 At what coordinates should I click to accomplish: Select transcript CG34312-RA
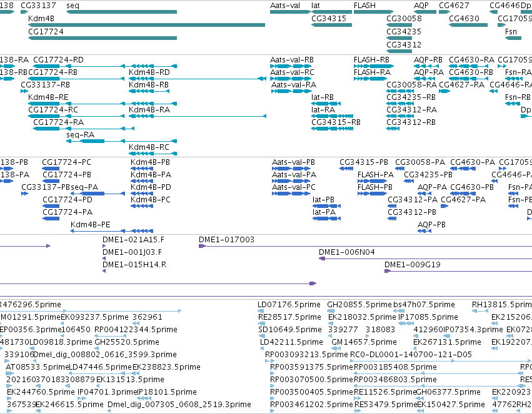(x=412, y=110)
